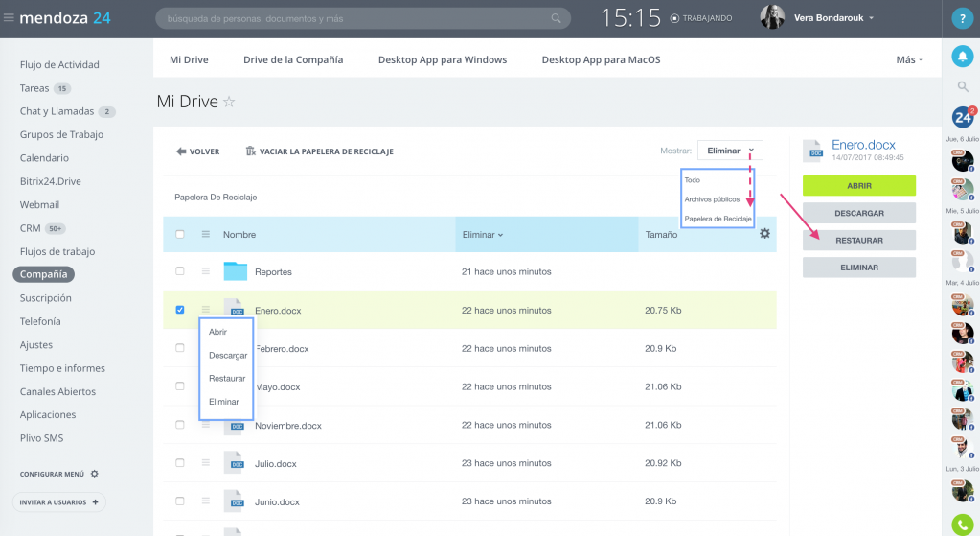Viewport: 980px width, 536px height.
Task: Open the help question mark icon
Action: 962,19
